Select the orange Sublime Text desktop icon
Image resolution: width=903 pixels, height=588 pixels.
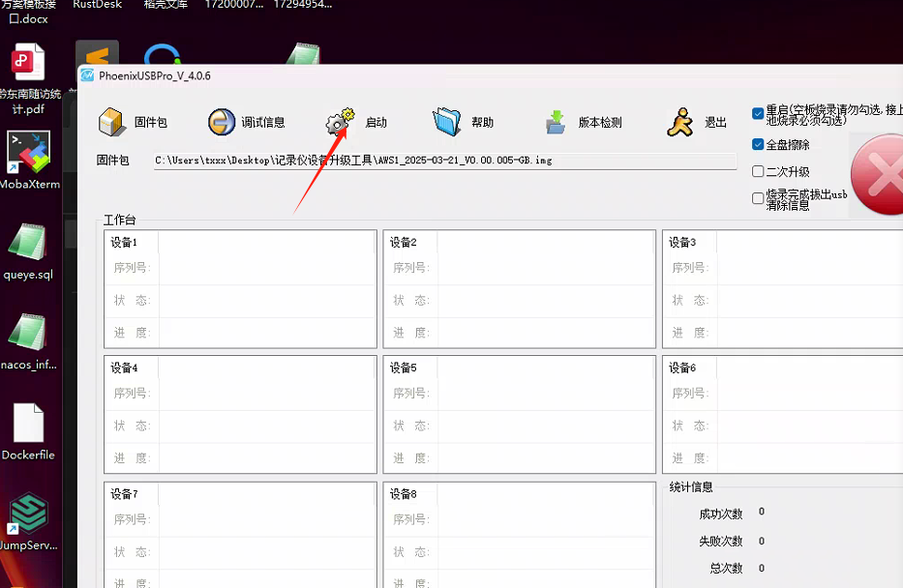click(98, 53)
